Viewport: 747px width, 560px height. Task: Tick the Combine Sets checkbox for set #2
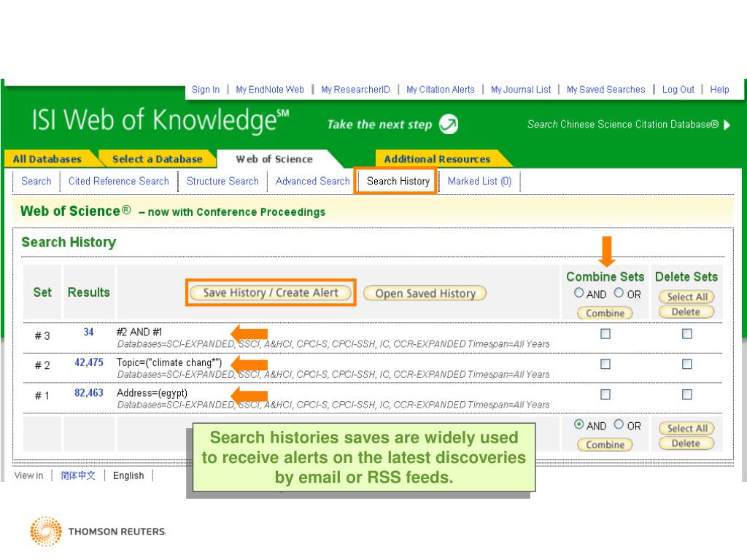point(605,365)
